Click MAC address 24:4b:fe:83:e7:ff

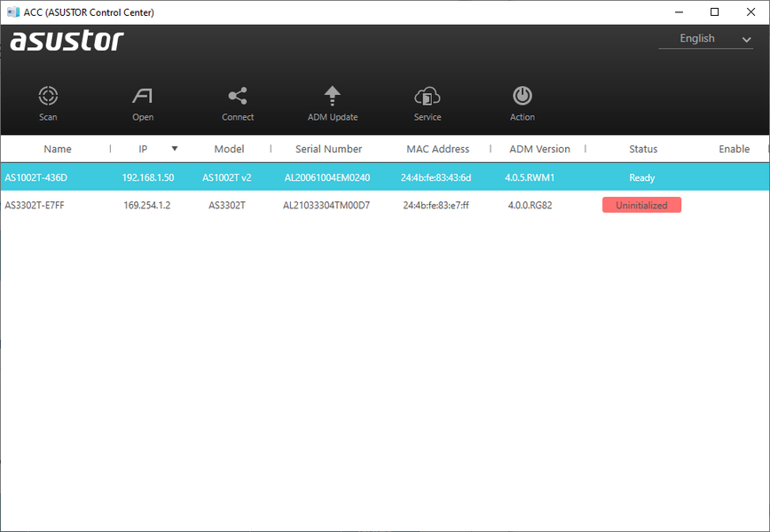[436, 205]
